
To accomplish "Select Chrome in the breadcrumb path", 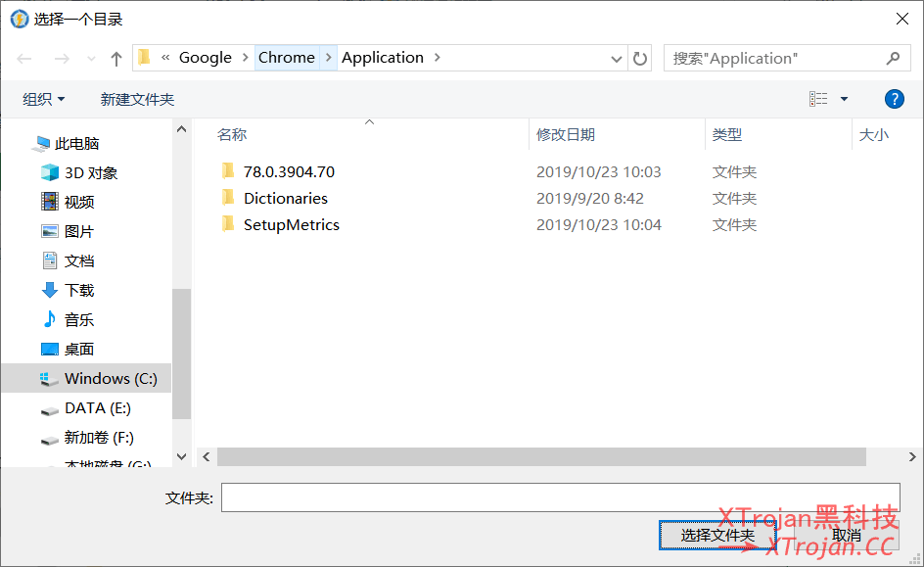I will 287,57.
